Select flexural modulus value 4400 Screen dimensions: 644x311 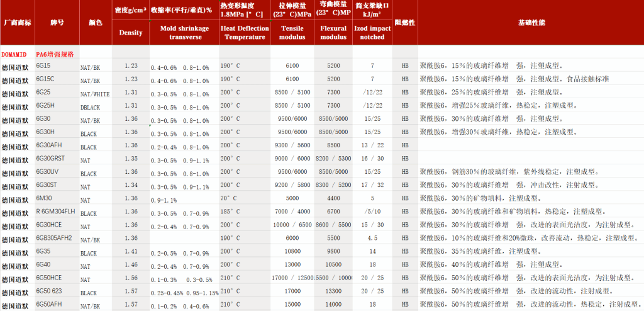click(x=333, y=198)
